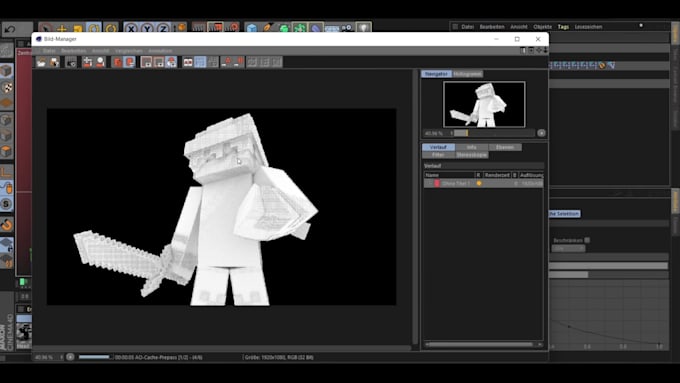
Task: Click the navigator preview thumbnail
Action: click(484, 104)
